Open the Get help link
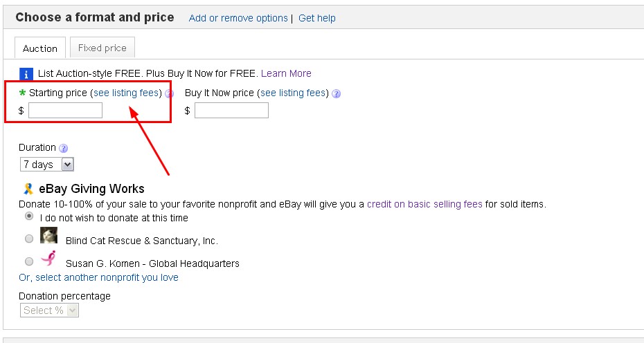Viewport: 644px width, 343px height. coord(317,18)
